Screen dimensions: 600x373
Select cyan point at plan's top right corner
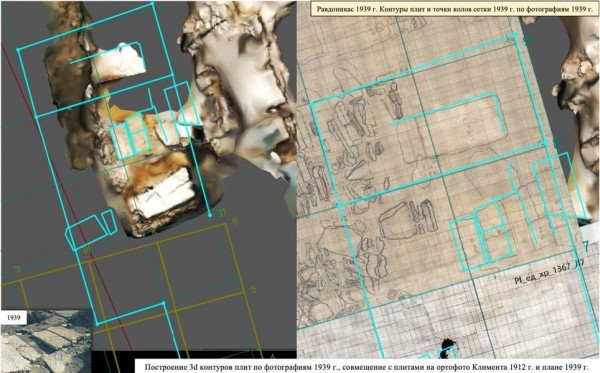pyautogui.click(x=515, y=35)
